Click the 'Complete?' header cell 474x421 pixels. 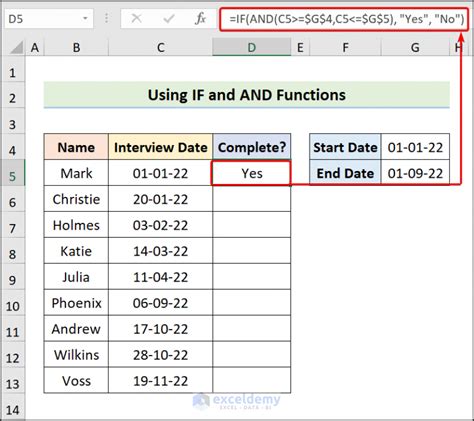click(251, 147)
